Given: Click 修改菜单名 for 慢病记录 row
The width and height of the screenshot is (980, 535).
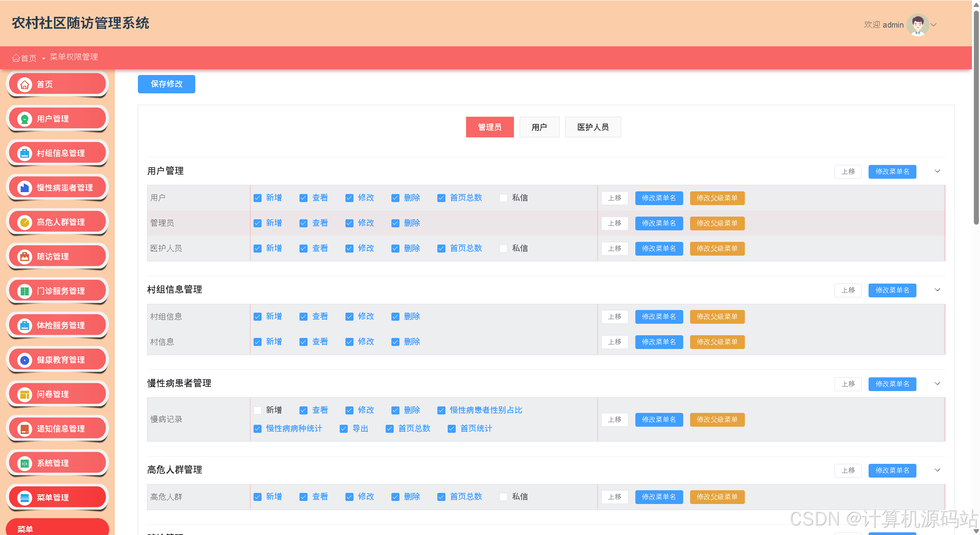Looking at the screenshot, I should 659,419.
